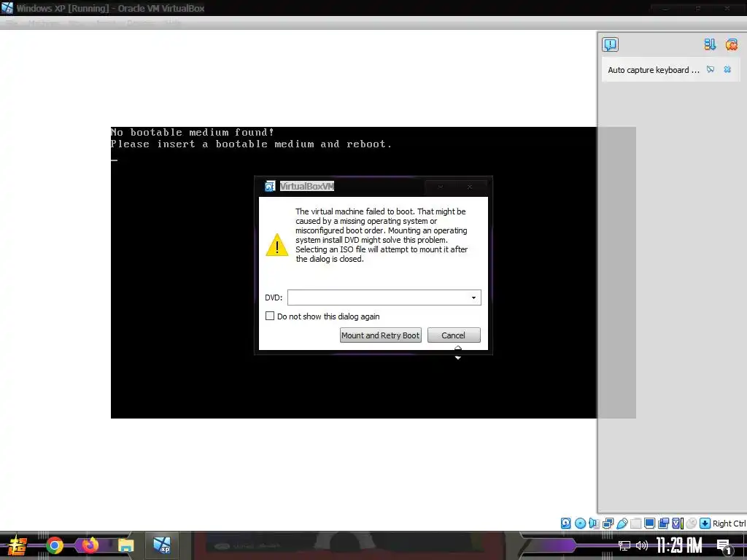Click the Right Ctrl host key label
Screen dimensions: 747x560
point(729,524)
